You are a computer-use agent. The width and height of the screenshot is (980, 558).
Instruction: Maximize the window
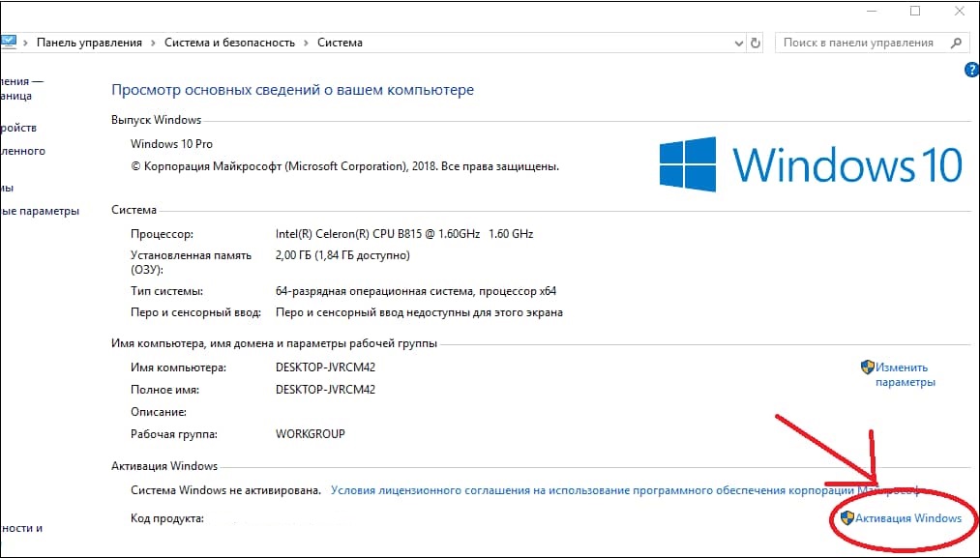915,12
